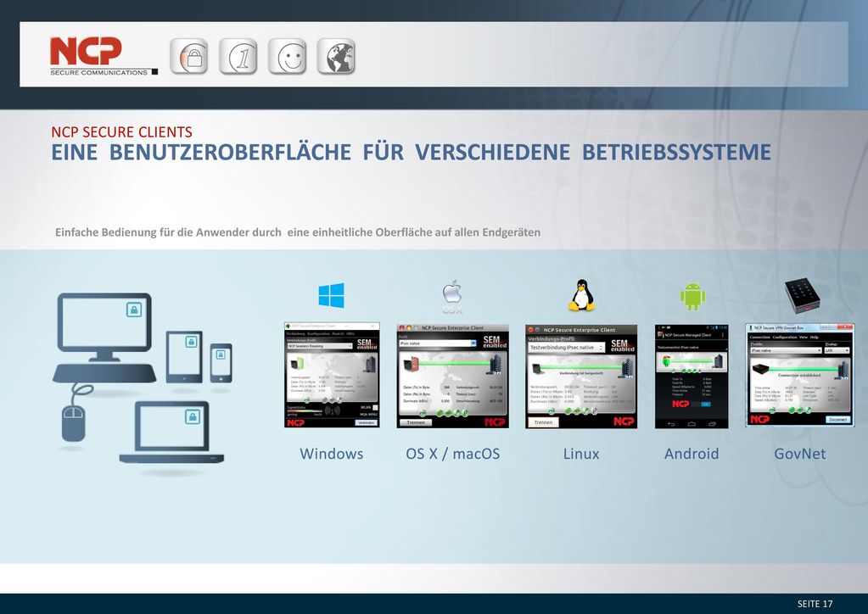This screenshot has width=868, height=614.
Task: Click the "OS X / macOS" caption
Action: pos(453,454)
